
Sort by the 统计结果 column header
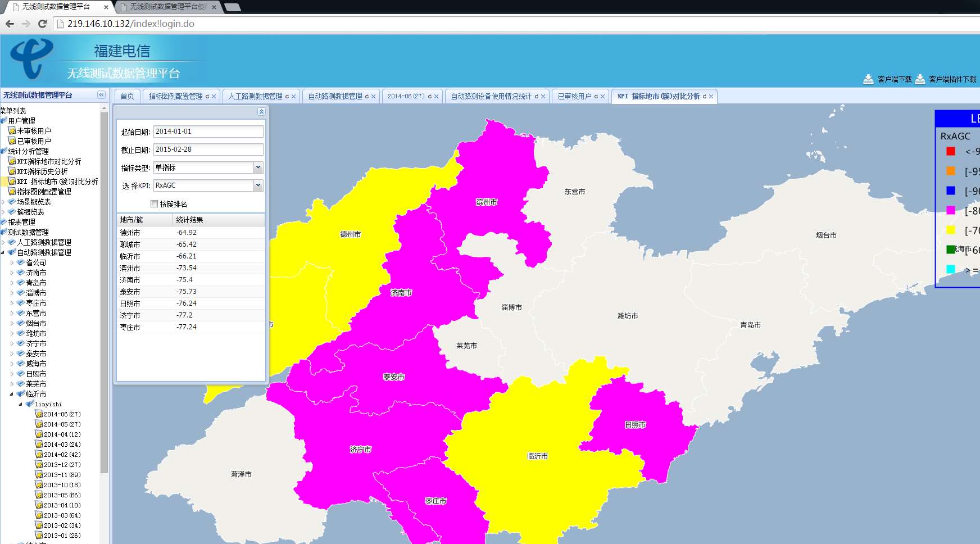click(219, 220)
